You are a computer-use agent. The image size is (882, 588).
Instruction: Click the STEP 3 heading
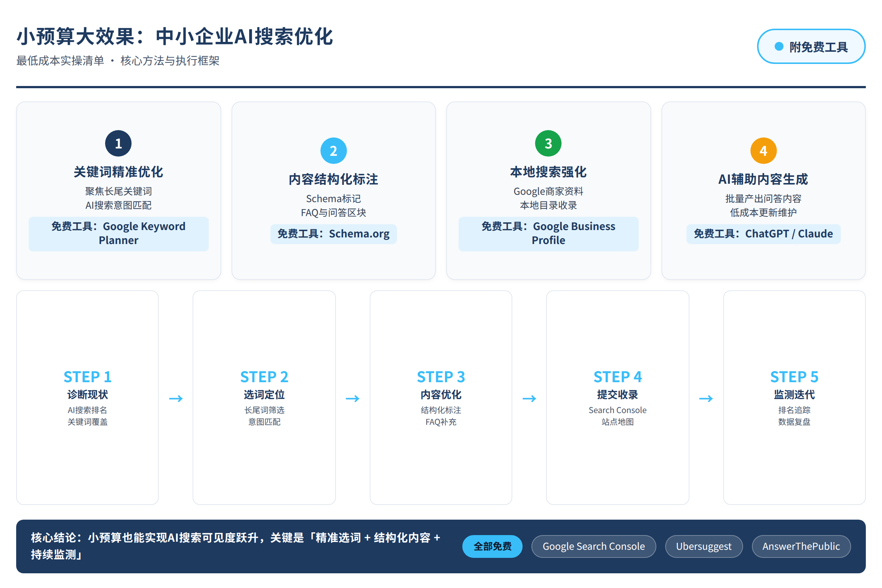(441, 377)
